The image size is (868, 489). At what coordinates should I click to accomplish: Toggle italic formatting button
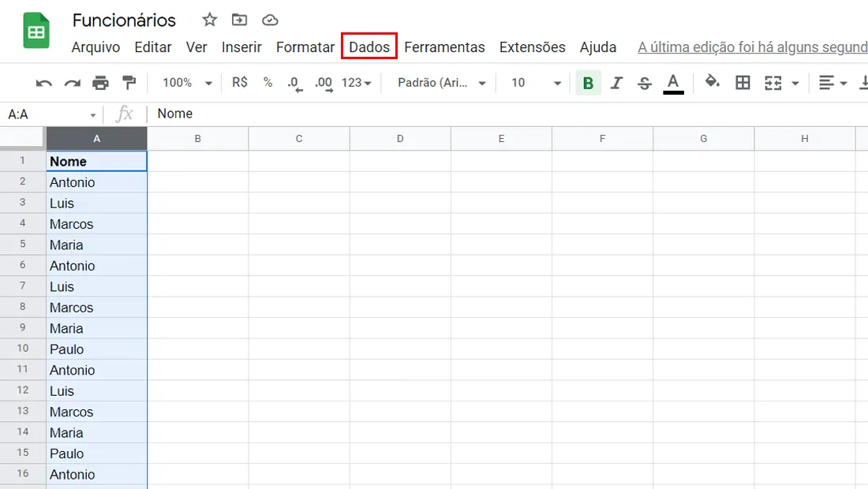[616, 83]
